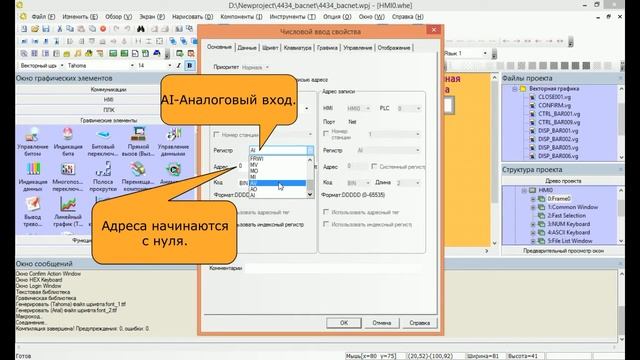Toggle Использовать индексный регистр in Адрес записи
This screenshot has width=640, height=360.
tap(326, 224)
